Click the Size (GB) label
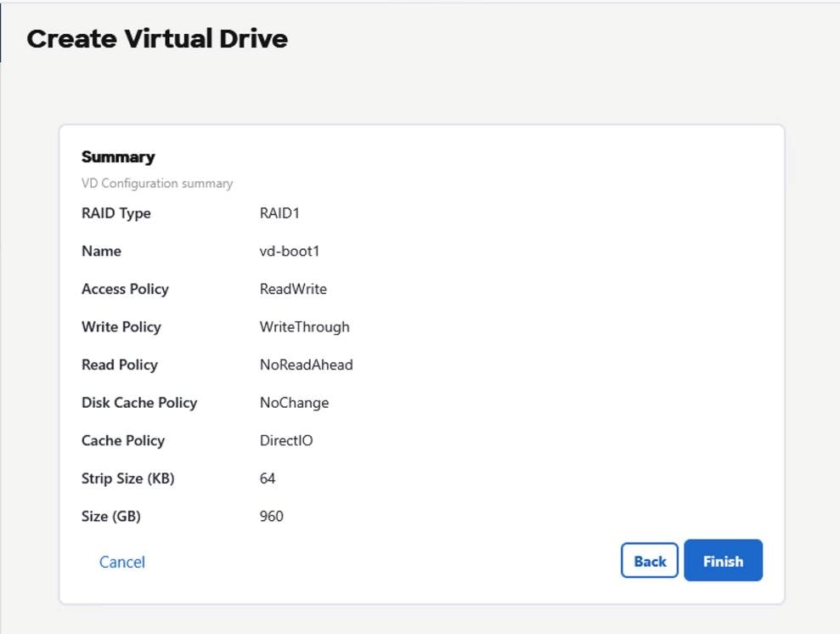This screenshot has height=634, width=840. click(x=111, y=516)
